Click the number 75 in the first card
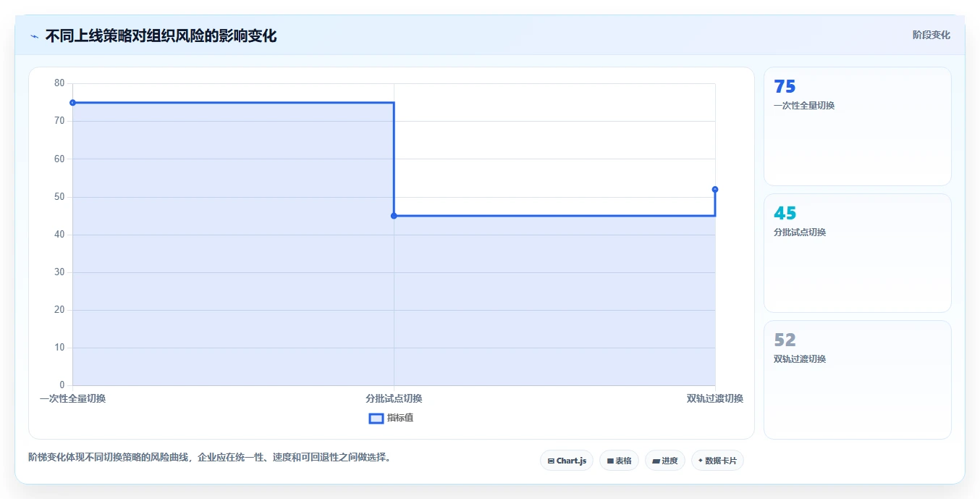This screenshot has height=499, width=980. (x=785, y=86)
